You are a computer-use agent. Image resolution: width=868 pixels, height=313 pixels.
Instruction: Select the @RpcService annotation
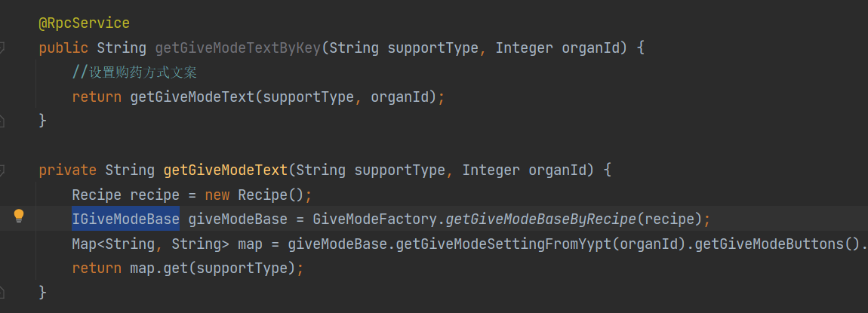tap(84, 24)
